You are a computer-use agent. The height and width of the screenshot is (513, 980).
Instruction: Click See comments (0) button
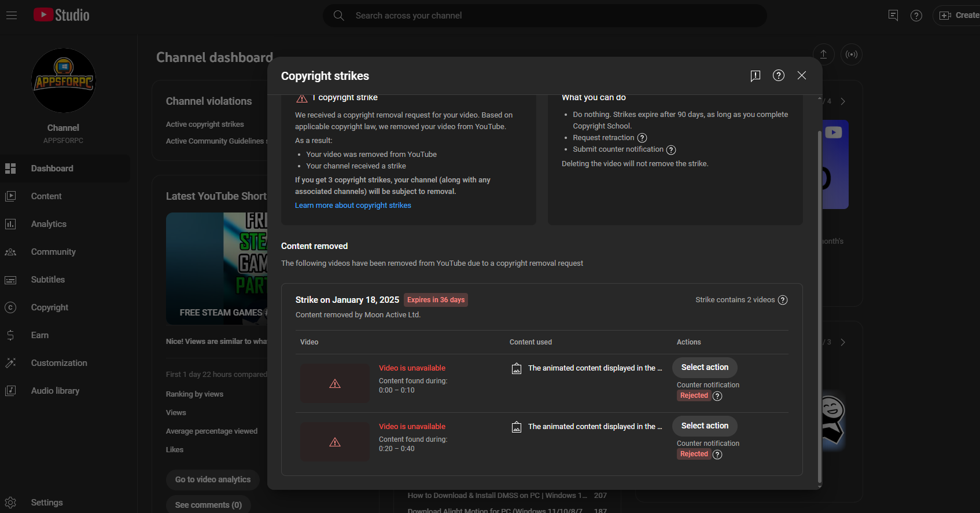[208, 505]
